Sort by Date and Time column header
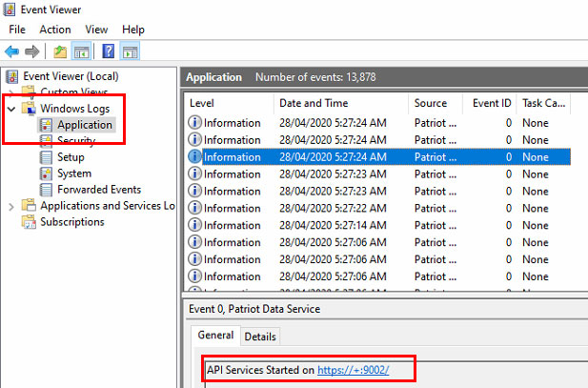The image size is (588, 388). pos(341,103)
